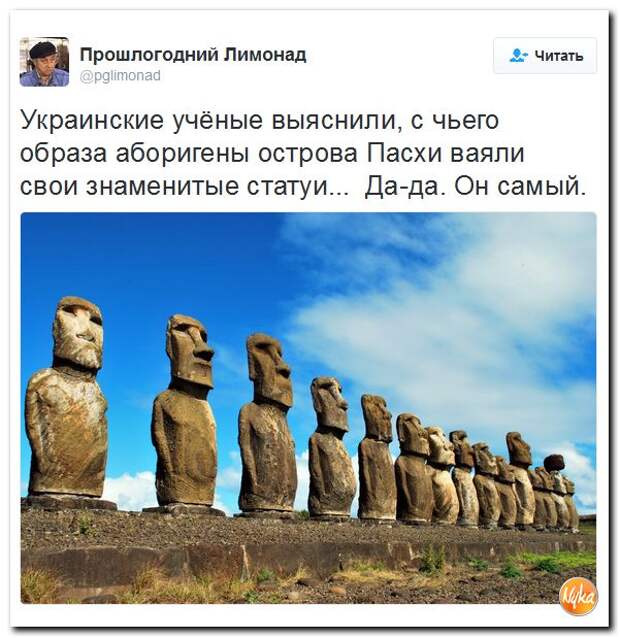
Task: Click the fifth moai statue from left
Action: point(376,457)
